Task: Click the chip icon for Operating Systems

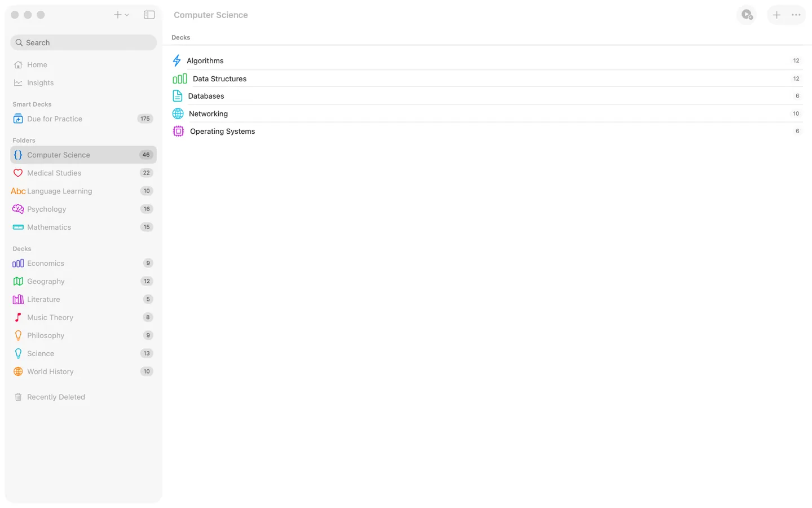Action: 178,131
